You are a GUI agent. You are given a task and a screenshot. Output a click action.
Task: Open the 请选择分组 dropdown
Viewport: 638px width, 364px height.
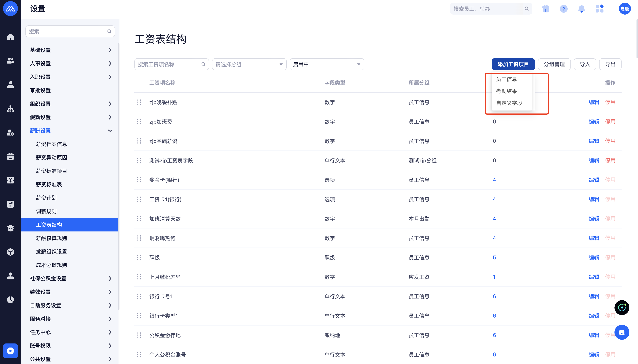[249, 64]
